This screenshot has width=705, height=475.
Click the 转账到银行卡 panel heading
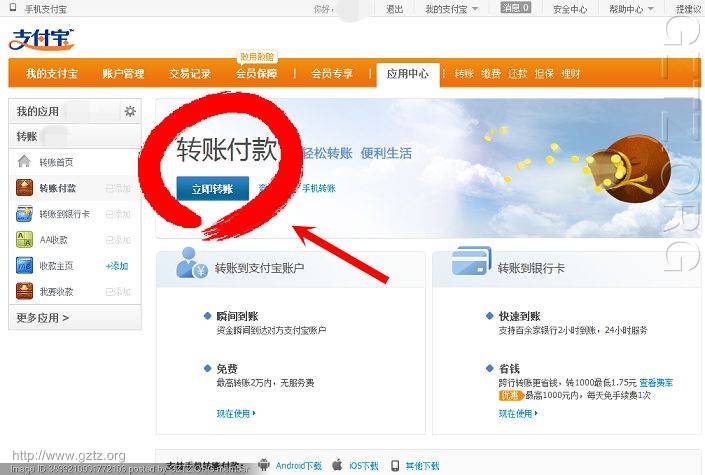tap(531, 269)
